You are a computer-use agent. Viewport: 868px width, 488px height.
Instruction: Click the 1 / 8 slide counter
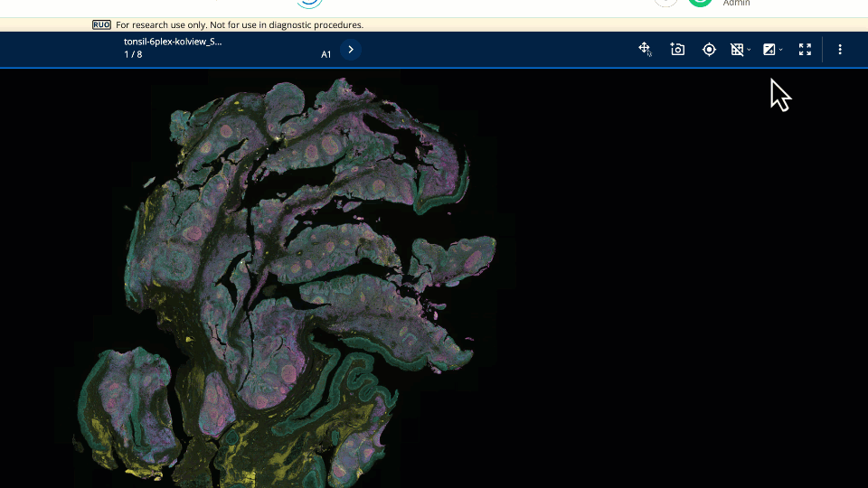point(133,55)
